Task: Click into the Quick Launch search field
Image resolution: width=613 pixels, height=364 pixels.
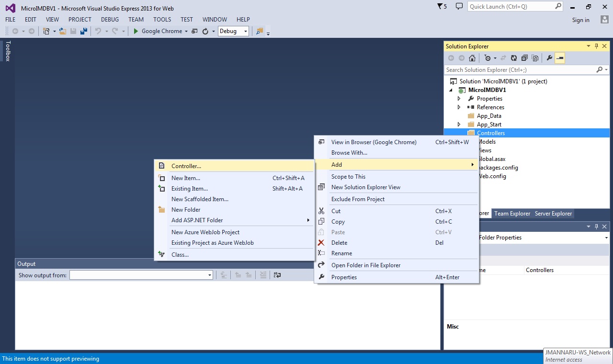Action: 511,7
